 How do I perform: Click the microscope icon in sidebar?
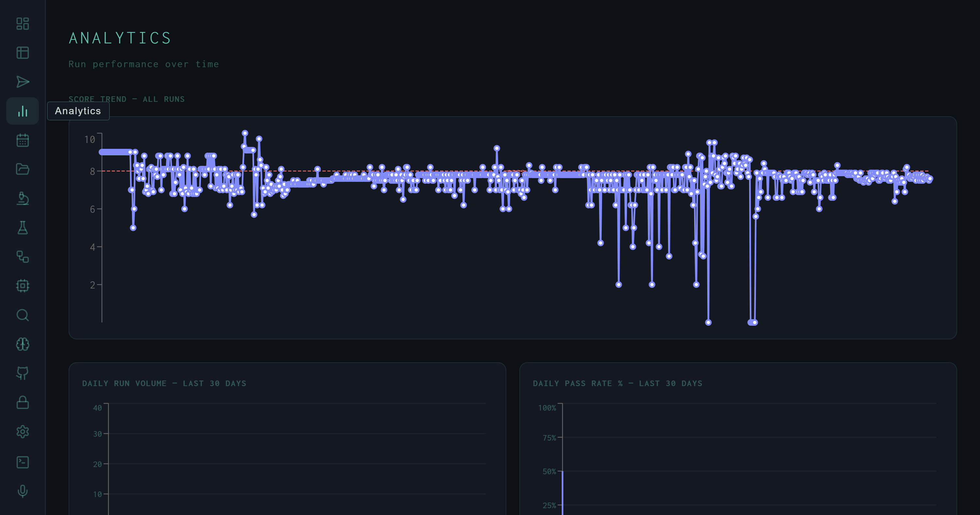point(23,198)
